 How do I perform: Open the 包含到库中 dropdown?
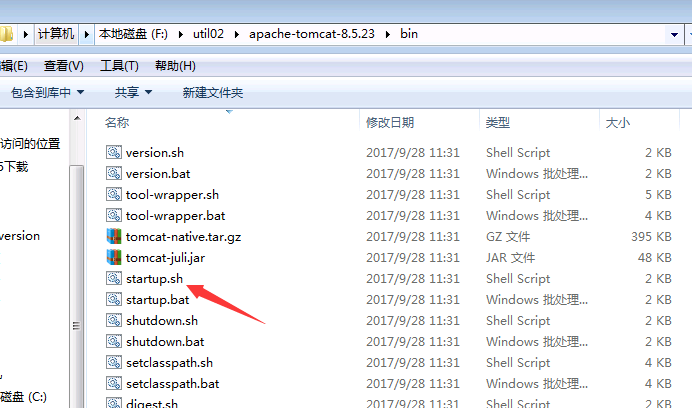tap(47, 93)
